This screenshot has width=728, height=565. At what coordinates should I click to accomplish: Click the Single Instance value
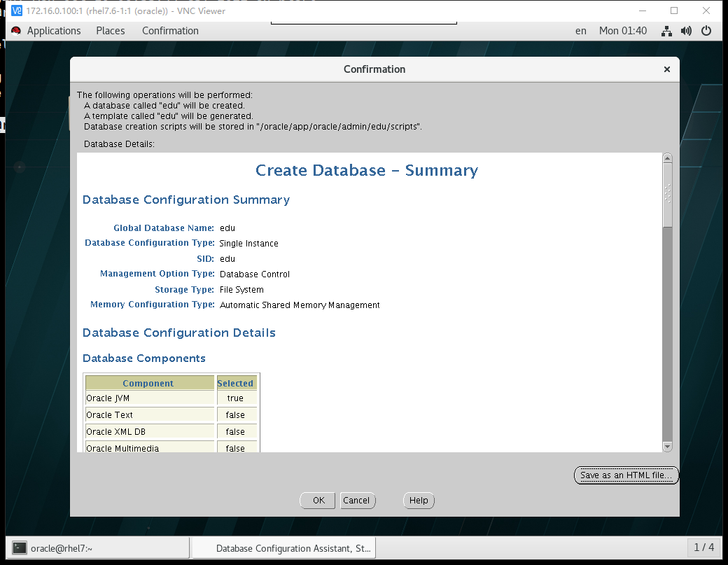pyautogui.click(x=249, y=243)
